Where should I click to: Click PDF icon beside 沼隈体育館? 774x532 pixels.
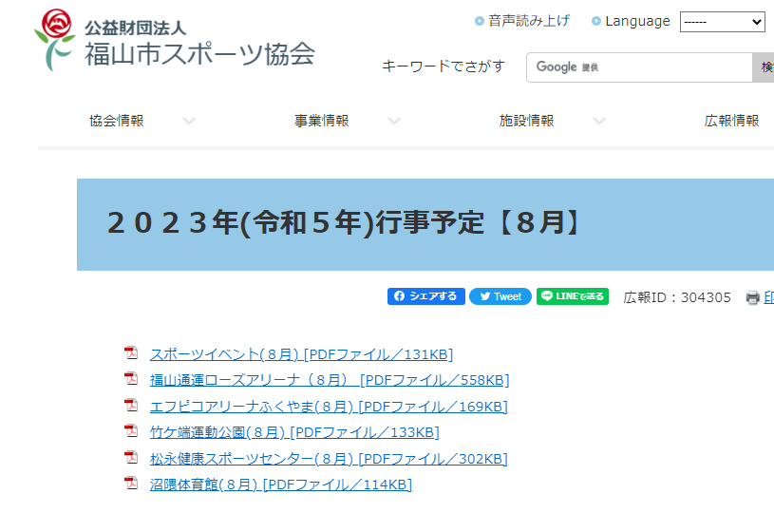(x=131, y=484)
